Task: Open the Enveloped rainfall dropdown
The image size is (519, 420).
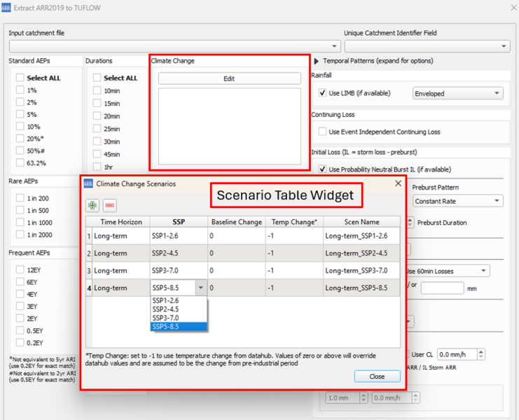Action: pos(458,93)
